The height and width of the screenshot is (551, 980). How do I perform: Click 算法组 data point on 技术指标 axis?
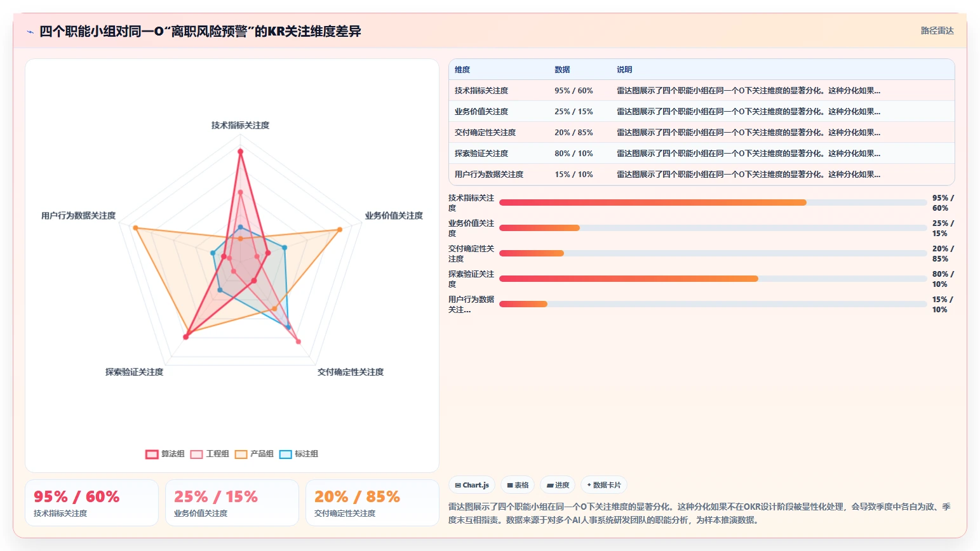[x=240, y=152]
